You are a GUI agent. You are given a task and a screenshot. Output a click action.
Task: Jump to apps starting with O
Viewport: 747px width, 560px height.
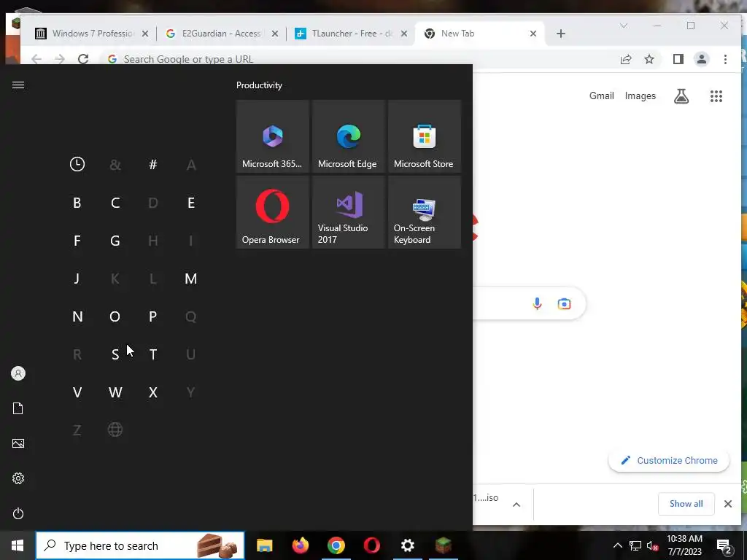pos(115,316)
